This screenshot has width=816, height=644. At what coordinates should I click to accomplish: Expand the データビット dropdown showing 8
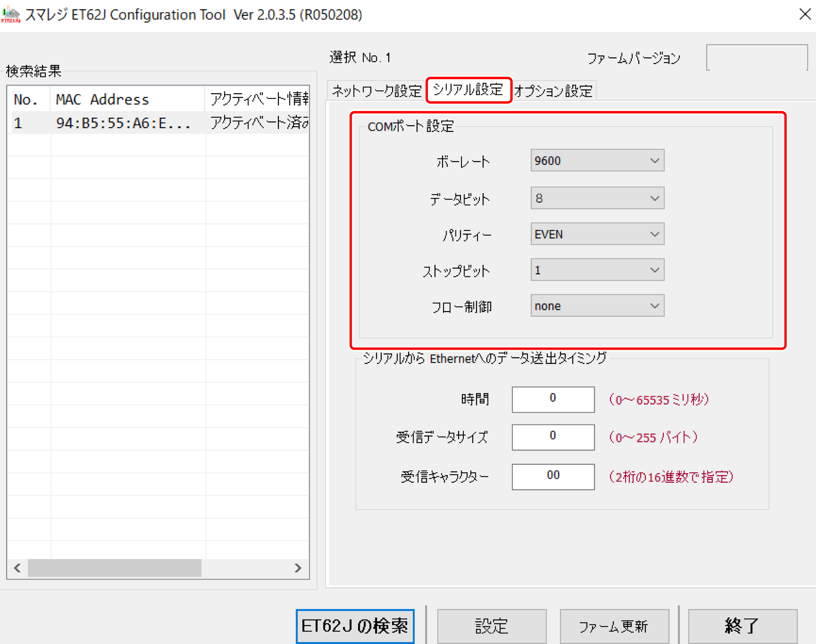pyautogui.click(x=597, y=198)
